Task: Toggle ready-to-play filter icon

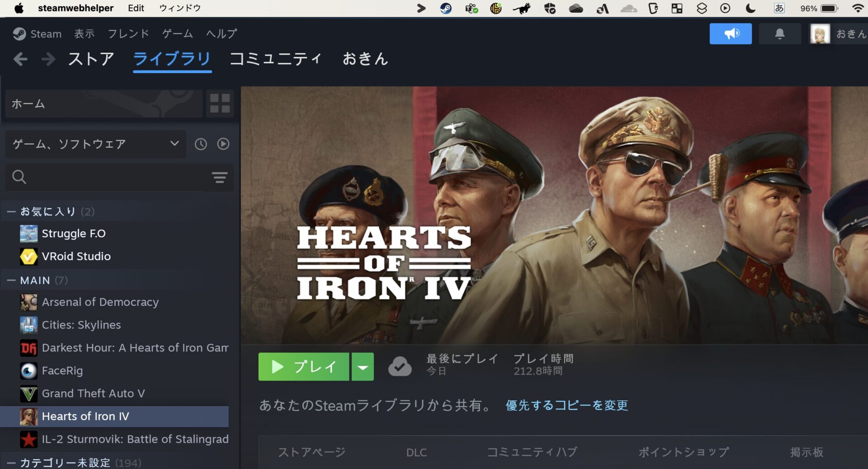Action: tap(223, 144)
